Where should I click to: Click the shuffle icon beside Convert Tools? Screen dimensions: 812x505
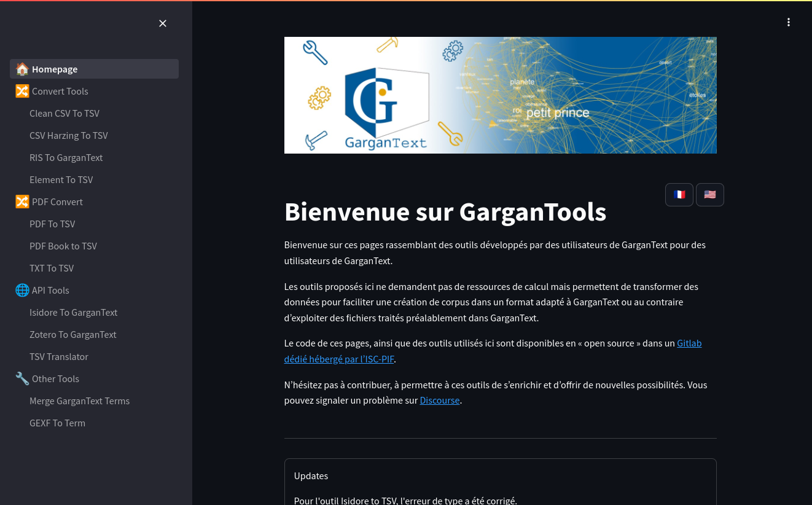click(22, 91)
